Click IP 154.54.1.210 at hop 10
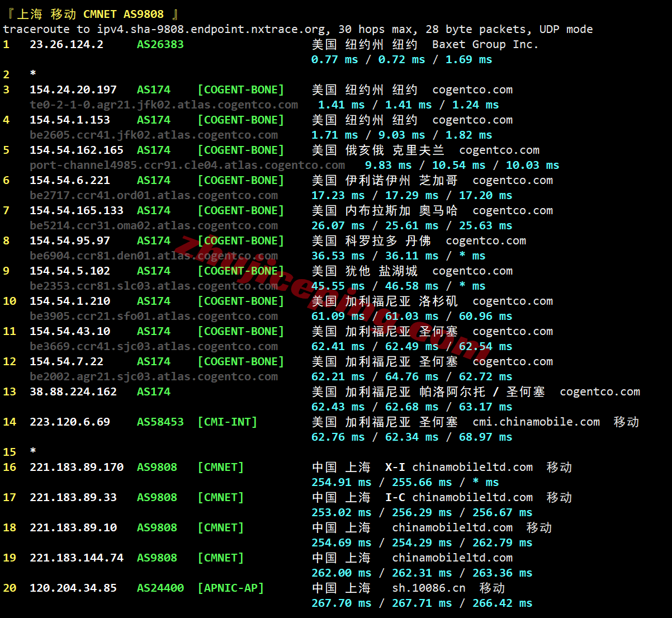The height and width of the screenshot is (618, 672). tap(70, 301)
